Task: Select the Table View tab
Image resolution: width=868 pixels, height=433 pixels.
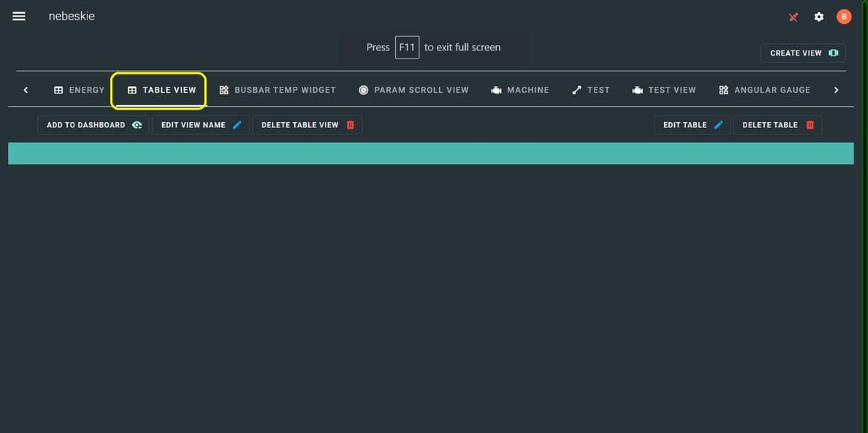Action: 161,90
